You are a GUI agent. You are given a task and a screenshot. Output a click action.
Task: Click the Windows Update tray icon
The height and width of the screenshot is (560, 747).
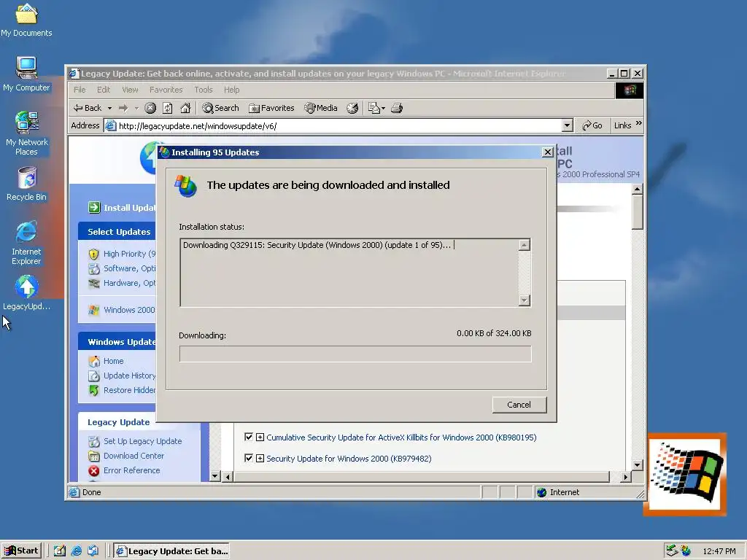pyautogui.click(x=686, y=551)
